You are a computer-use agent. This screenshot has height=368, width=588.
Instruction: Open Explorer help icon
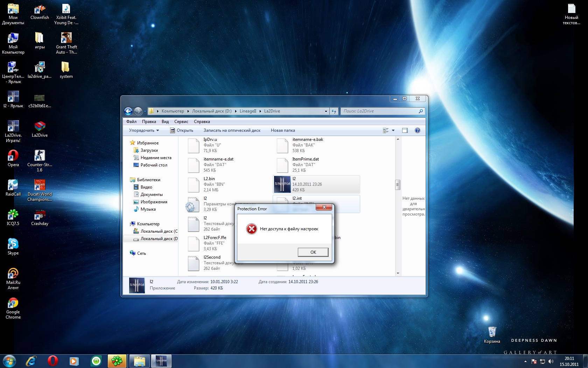tap(417, 130)
